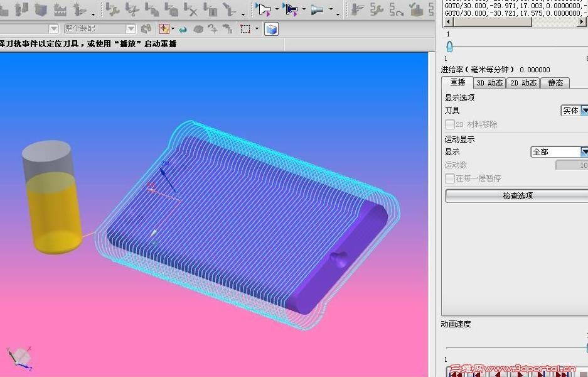Click the create geometry cube icon

point(41,9)
